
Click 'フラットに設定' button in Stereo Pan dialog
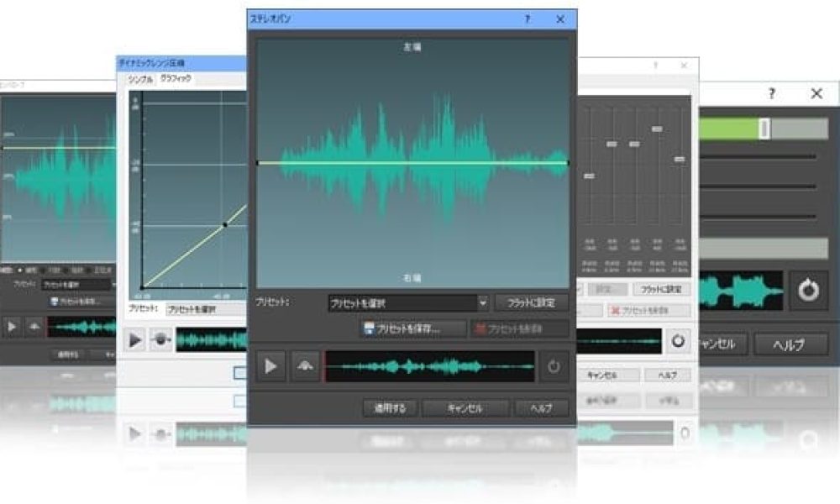click(x=531, y=302)
